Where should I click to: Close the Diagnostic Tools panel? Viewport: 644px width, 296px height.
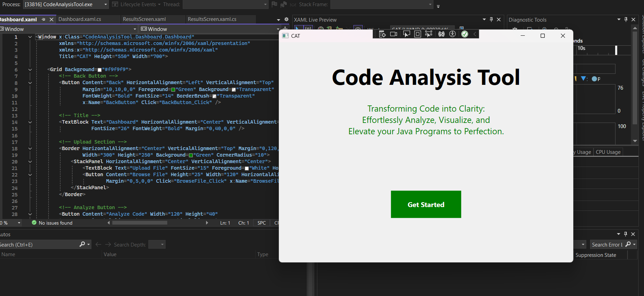[x=633, y=20]
